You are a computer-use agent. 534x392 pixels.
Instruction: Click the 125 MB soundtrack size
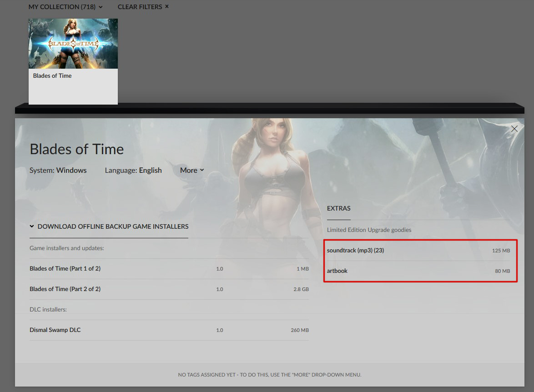coord(501,251)
